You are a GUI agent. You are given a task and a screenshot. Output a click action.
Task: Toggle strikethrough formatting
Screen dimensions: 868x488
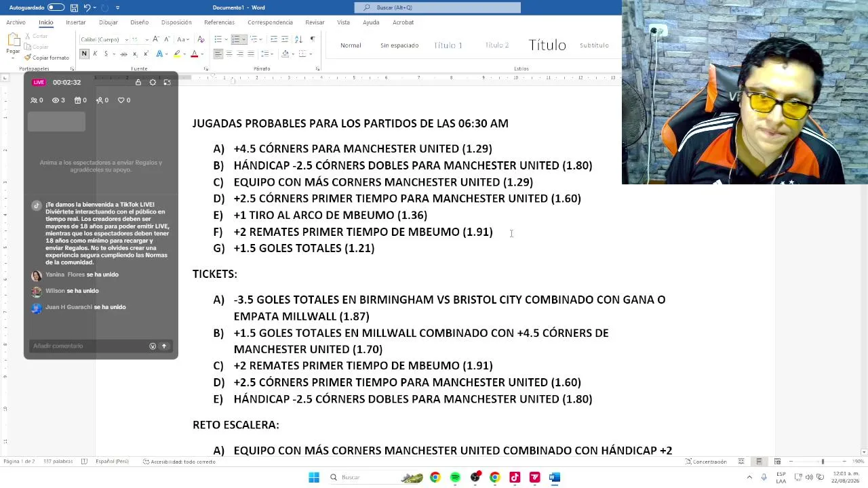pyautogui.click(x=123, y=54)
